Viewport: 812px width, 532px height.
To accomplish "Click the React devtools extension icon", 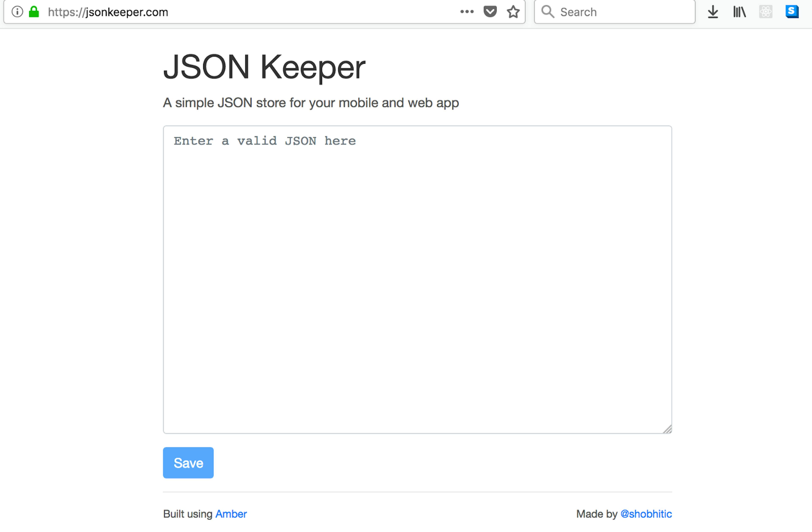I will click(x=766, y=12).
